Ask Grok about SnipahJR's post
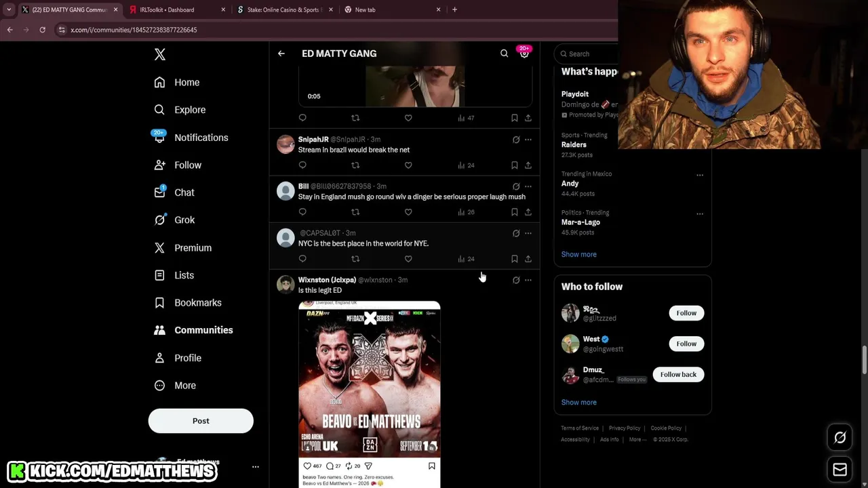The image size is (868, 488). pyautogui.click(x=516, y=140)
